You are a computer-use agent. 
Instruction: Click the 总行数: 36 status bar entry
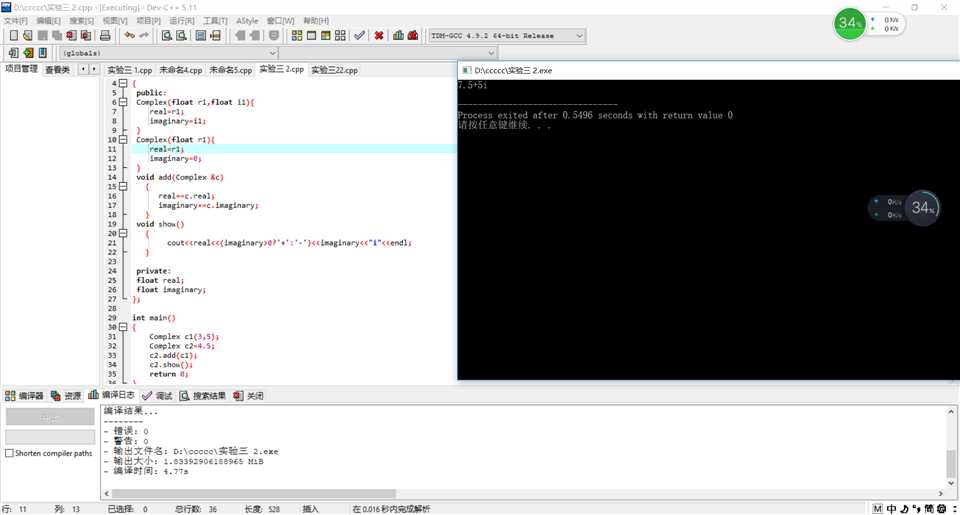click(196, 509)
